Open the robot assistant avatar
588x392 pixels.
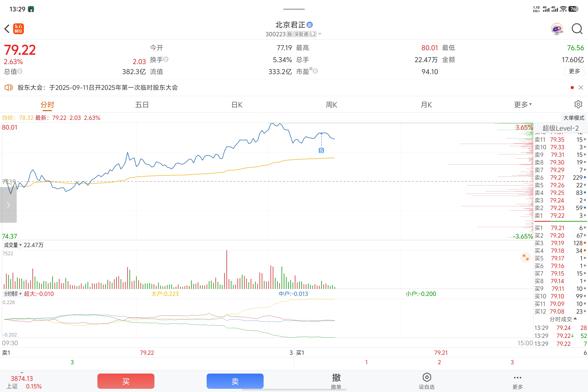pos(557,29)
